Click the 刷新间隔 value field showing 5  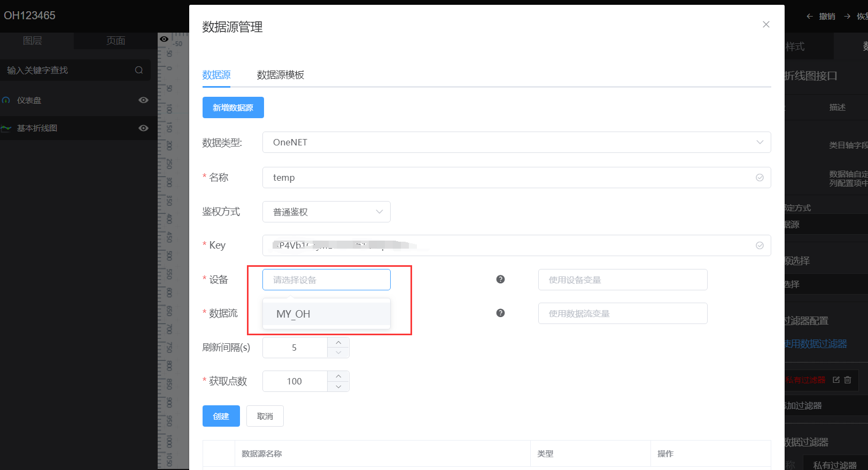coord(294,348)
